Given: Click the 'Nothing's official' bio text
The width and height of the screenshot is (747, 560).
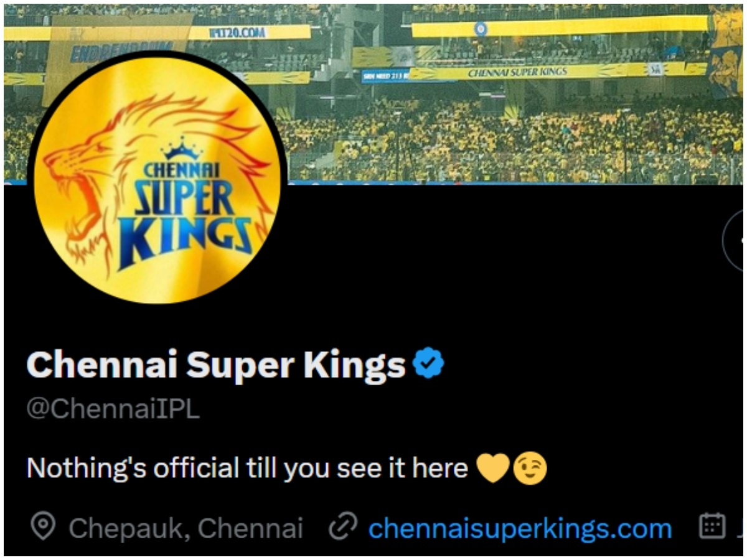Looking at the screenshot, I should pos(247,469).
